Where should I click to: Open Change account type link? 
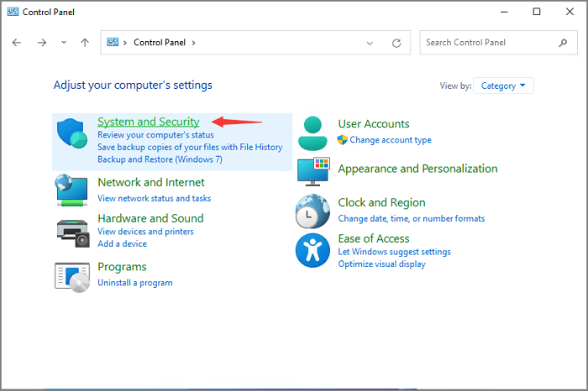[x=391, y=140]
